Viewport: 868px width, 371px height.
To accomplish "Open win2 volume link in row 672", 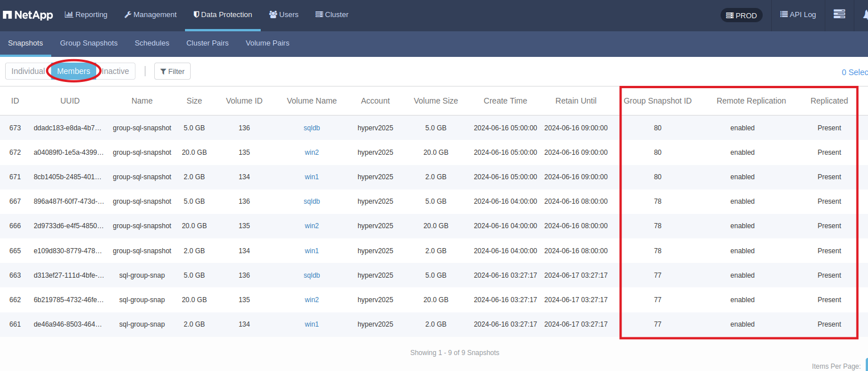I will click(x=312, y=152).
